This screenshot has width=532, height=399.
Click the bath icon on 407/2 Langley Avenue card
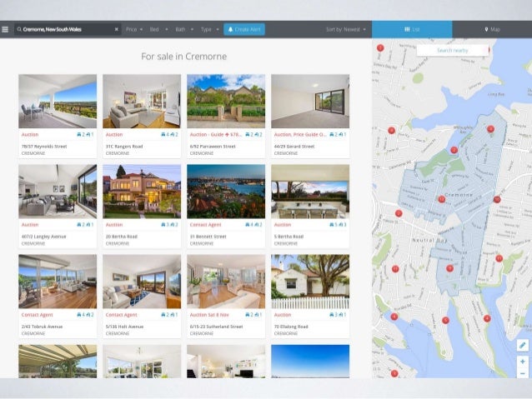tap(88, 225)
